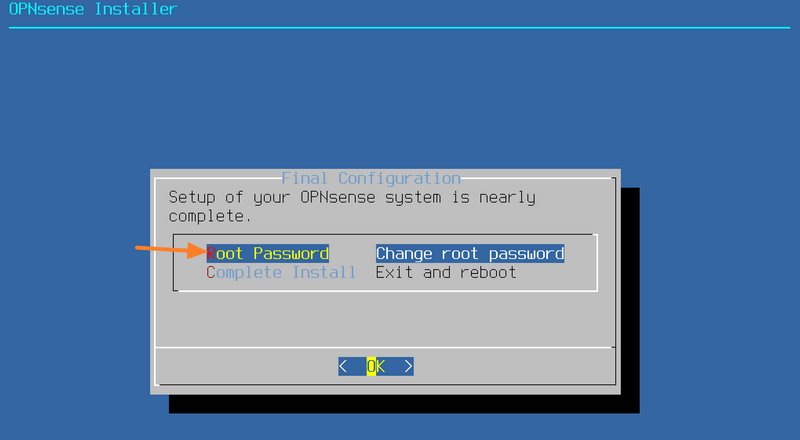Click the Final Configuration dialog title
The height and width of the screenshot is (440, 800).
[x=371, y=178]
